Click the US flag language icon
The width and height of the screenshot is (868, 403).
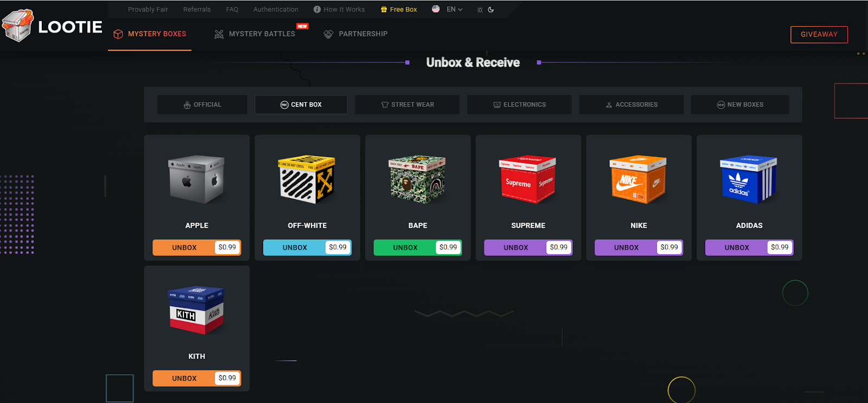[436, 9]
